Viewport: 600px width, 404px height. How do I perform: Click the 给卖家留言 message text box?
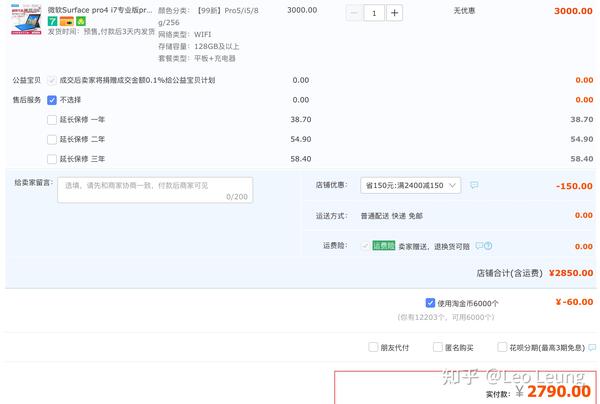(x=155, y=190)
